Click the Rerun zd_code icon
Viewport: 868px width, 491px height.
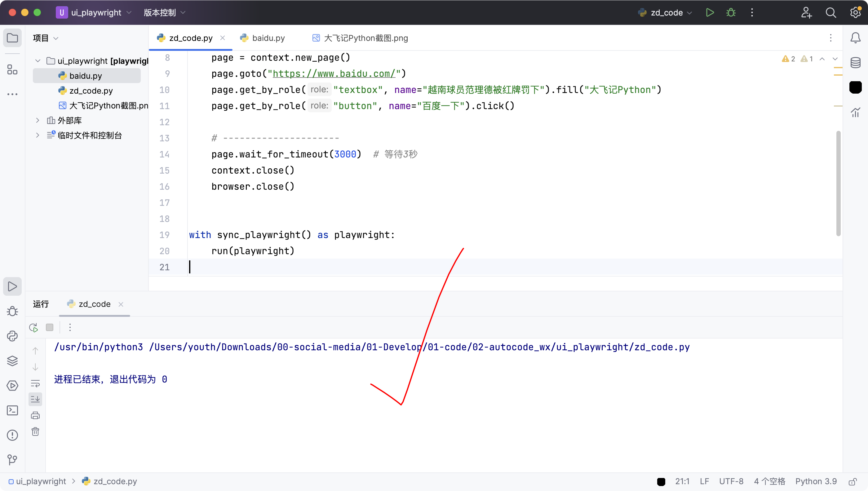(x=34, y=327)
